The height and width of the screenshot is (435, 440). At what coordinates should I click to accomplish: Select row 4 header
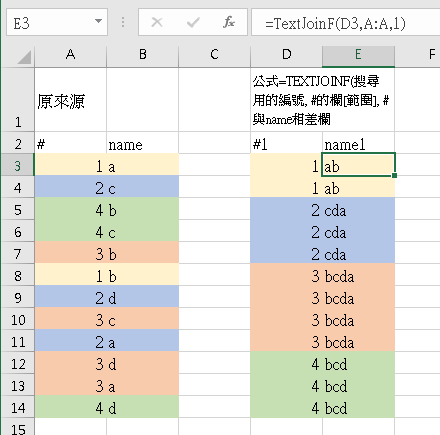pos(18,187)
